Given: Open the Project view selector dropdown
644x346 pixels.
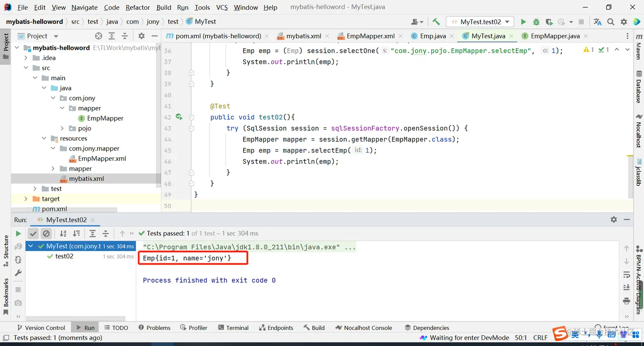Looking at the screenshot, I should (56, 36).
